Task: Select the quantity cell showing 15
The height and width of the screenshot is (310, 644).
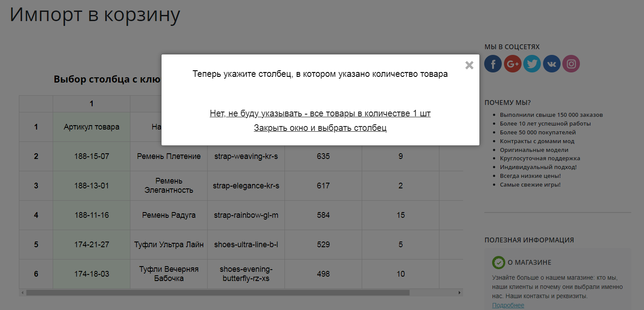Action: (x=400, y=215)
